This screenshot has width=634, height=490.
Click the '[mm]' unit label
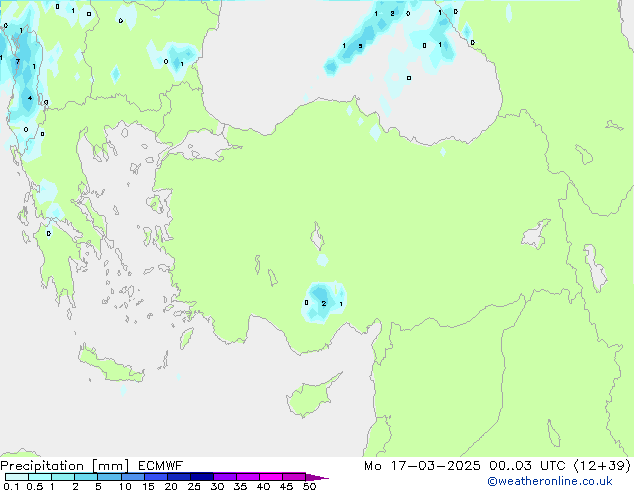110,466
